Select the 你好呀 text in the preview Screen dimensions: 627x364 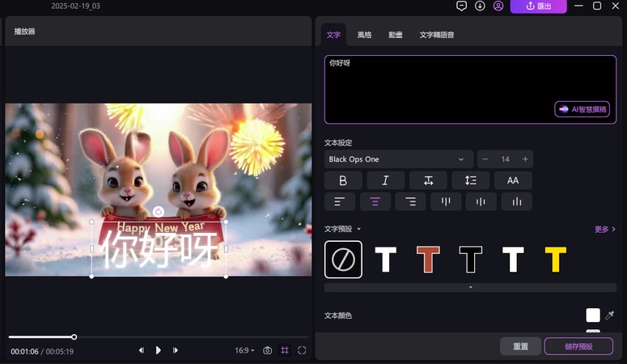pyautogui.click(x=159, y=250)
